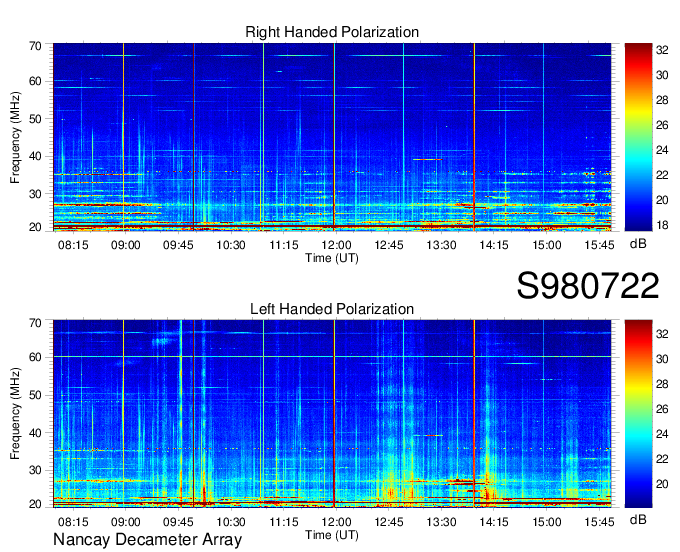
Task: Click the 30 MHz tick of Left Handed plot
Action: (35, 470)
